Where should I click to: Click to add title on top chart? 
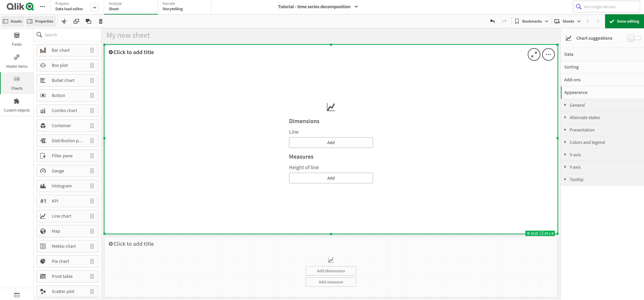tap(131, 52)
